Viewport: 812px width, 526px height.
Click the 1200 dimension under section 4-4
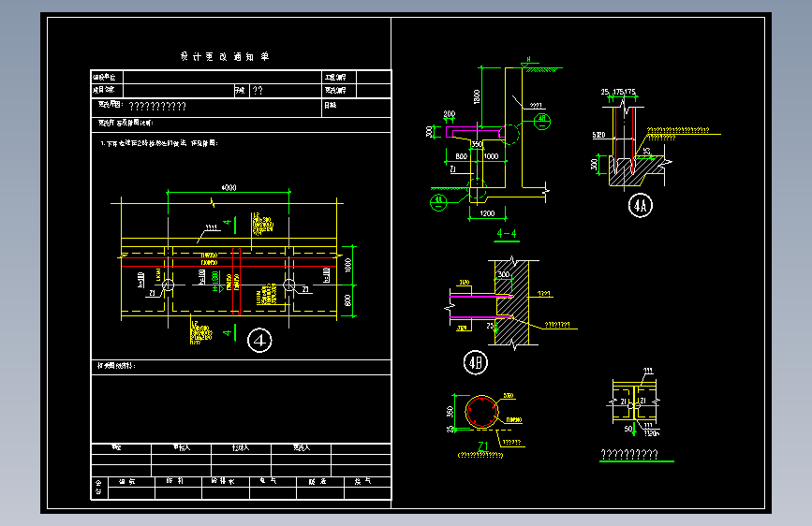click(x=487, y=213)
